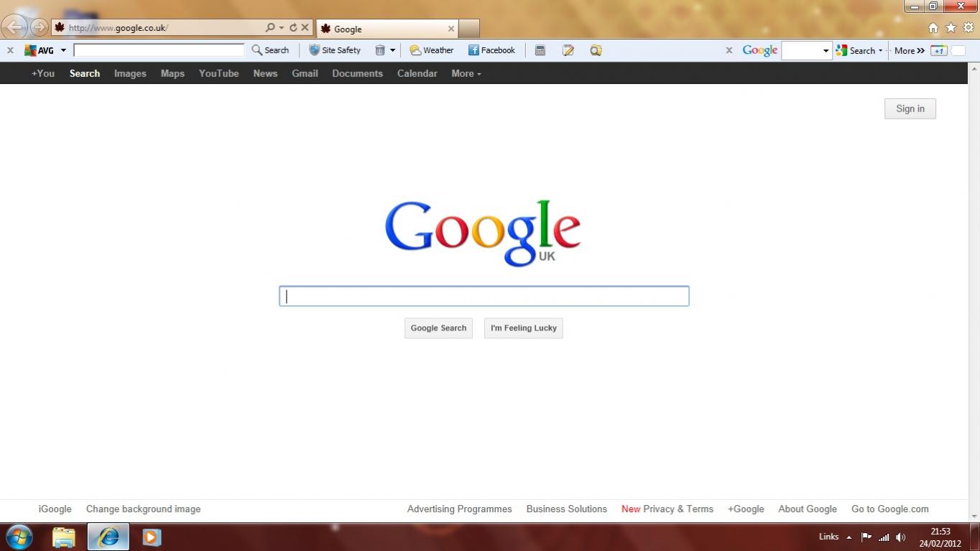The height and width of the screenshot is (551, 980).
Task: Open Weather from the AVG toolbar
Action: coord(431,50)
